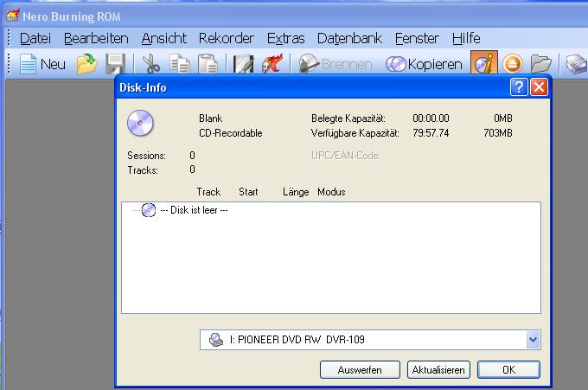
Task: Expand the PIONEER DVD RW drive dropdown
Action: [533, 340]
